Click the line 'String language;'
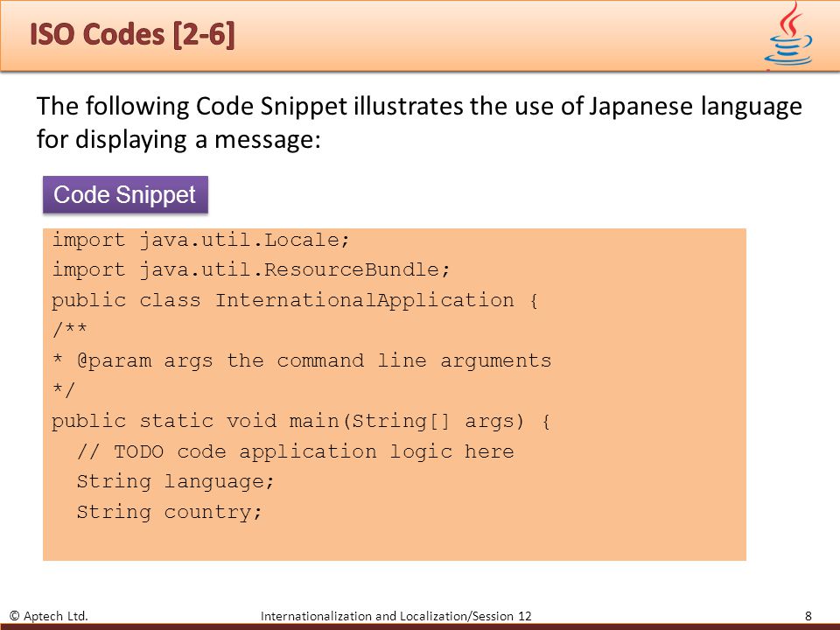840x630 pixels. pyautogui.click(x=175, y=481)
